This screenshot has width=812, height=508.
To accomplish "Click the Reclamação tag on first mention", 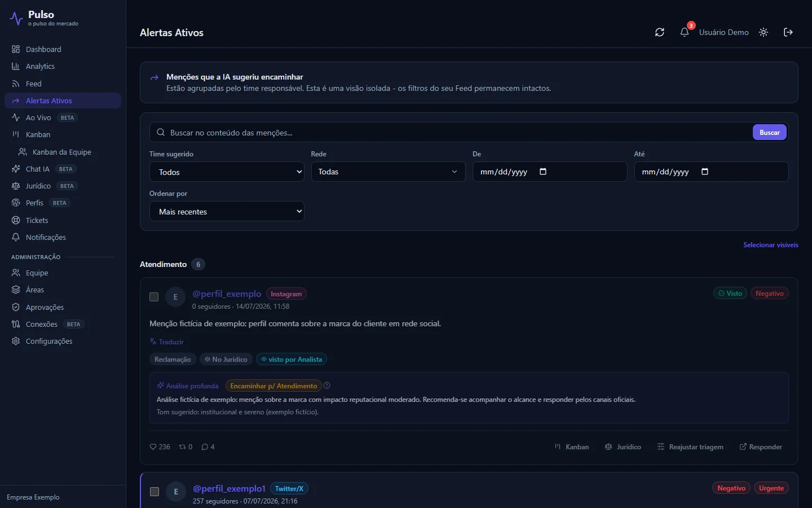I will [x=173, y=360].
